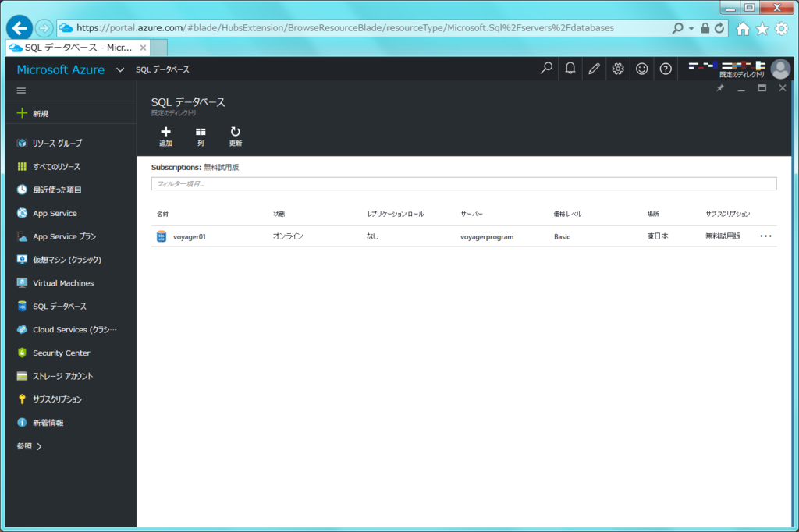Pin the blade with pin icon
Viewport: 799px width, 532px height.
720,88
